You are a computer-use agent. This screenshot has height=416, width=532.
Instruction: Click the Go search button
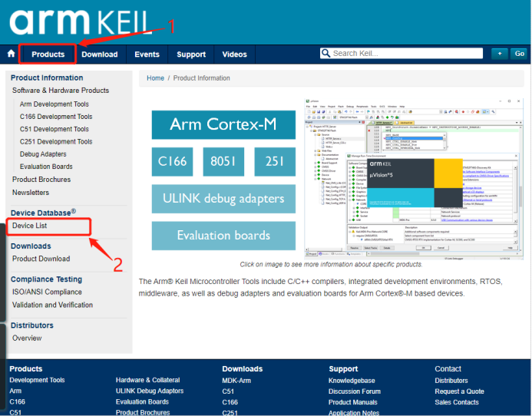tap(519, 54)
